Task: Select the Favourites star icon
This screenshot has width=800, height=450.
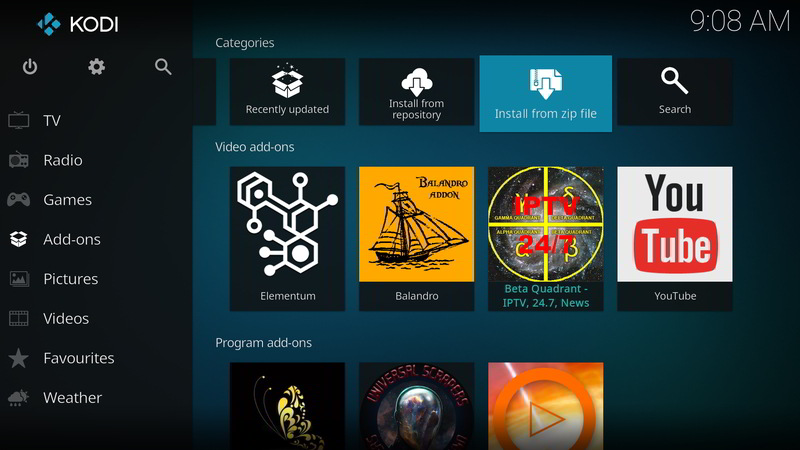Action: [19, 358]
